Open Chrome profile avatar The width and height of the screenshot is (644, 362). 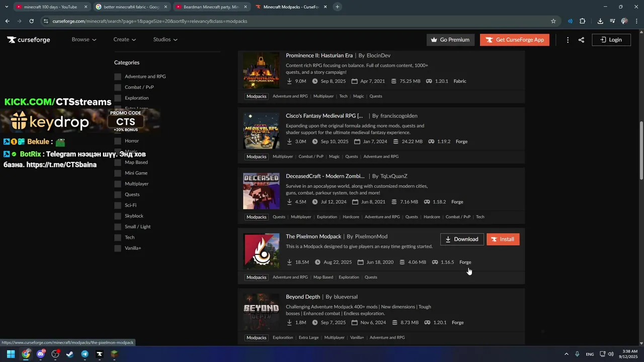(x=624, y=21)
